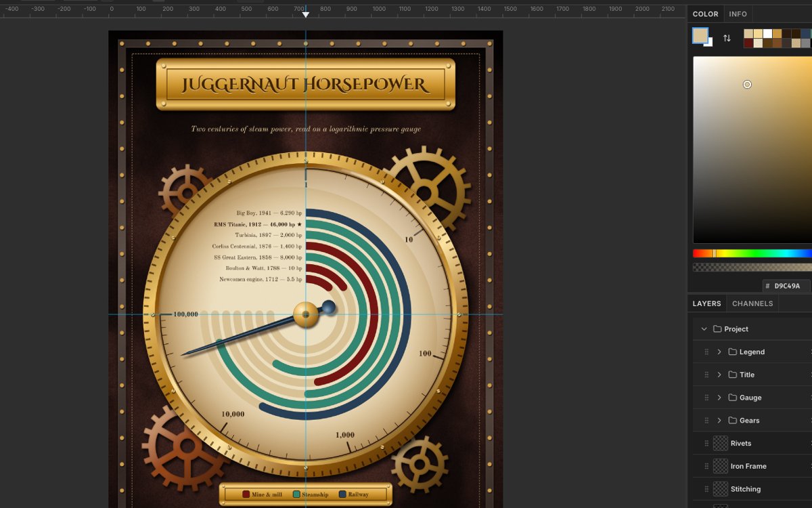Click the hue slider handle
The width and height of the screenshot is (812, 508).
(714, 253)
